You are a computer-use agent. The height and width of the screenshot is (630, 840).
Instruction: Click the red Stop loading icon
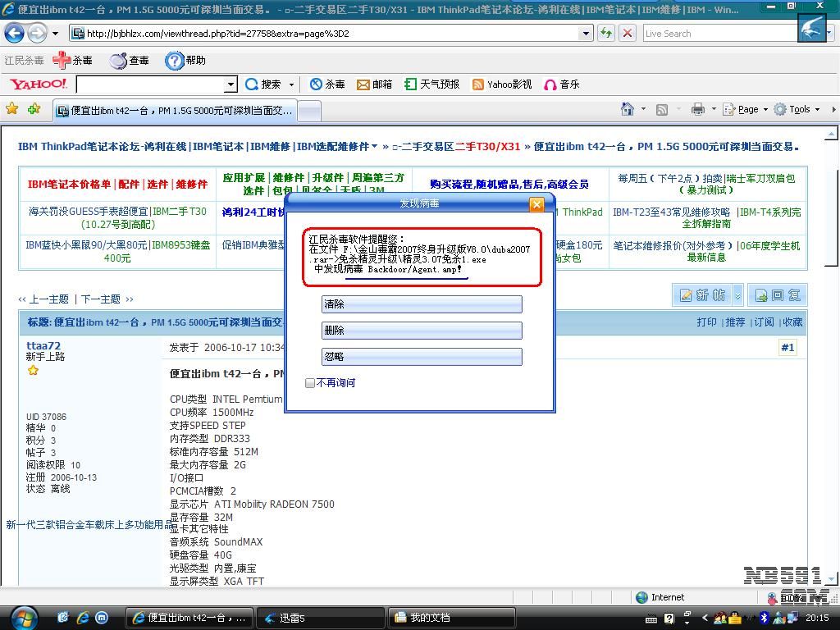click(628, 34)
